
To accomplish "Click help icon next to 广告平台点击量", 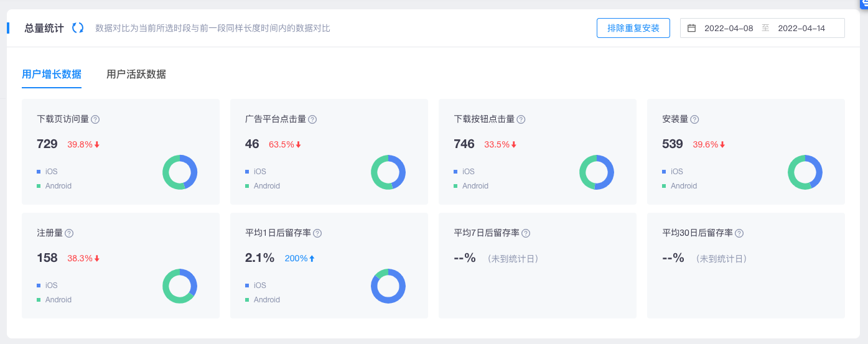I will (312, 119).
